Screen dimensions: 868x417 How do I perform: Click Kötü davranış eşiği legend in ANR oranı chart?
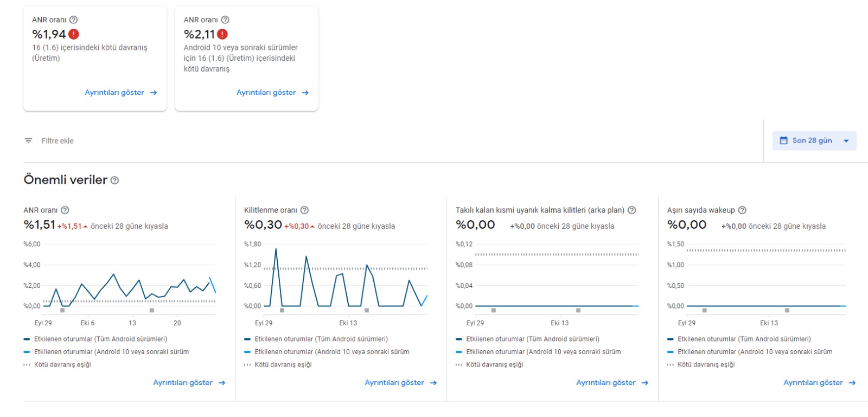(x=58, y=365)
